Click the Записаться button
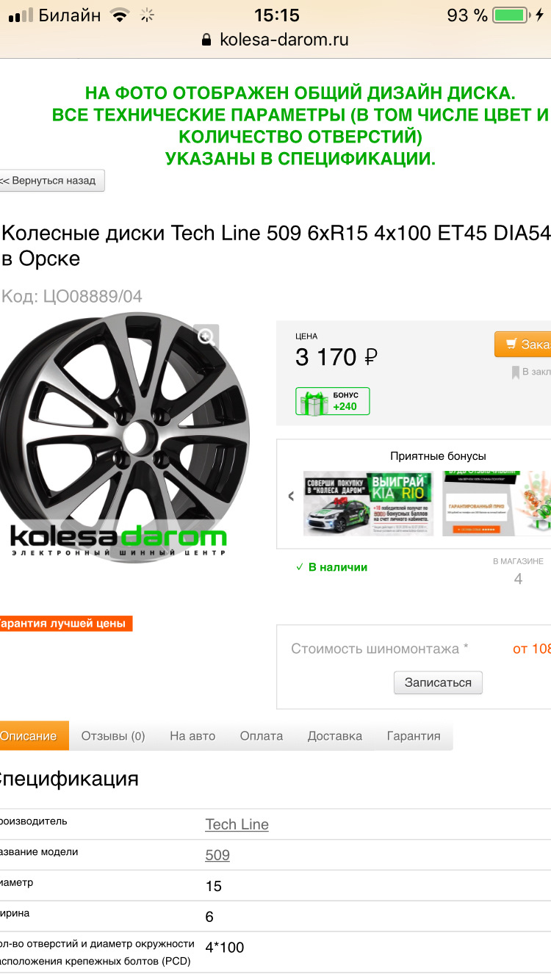551x980 pixels. coord(438,682)
